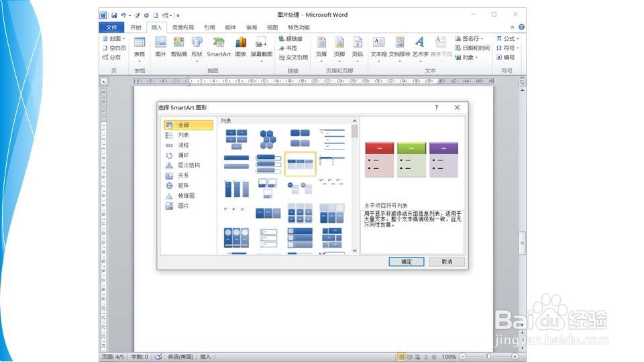Insert a chart using the 图表 icon
The width and height of the screenshot is (644, 362).
[241, 46]
